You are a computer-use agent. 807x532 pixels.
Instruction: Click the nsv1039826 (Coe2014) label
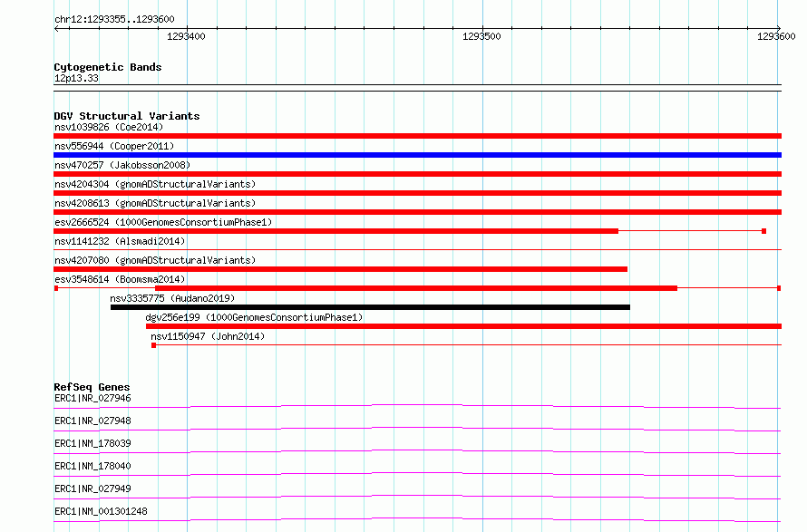point(109,127)
